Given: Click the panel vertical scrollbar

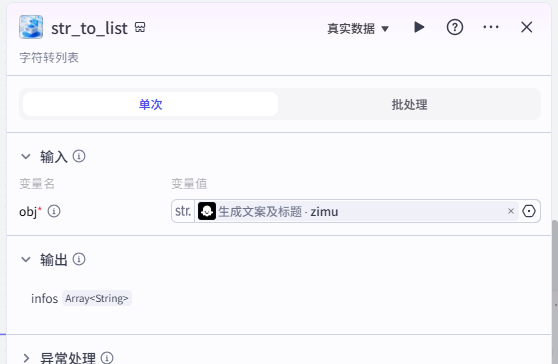Looking at the screenshot, I should tap(555, 292).
